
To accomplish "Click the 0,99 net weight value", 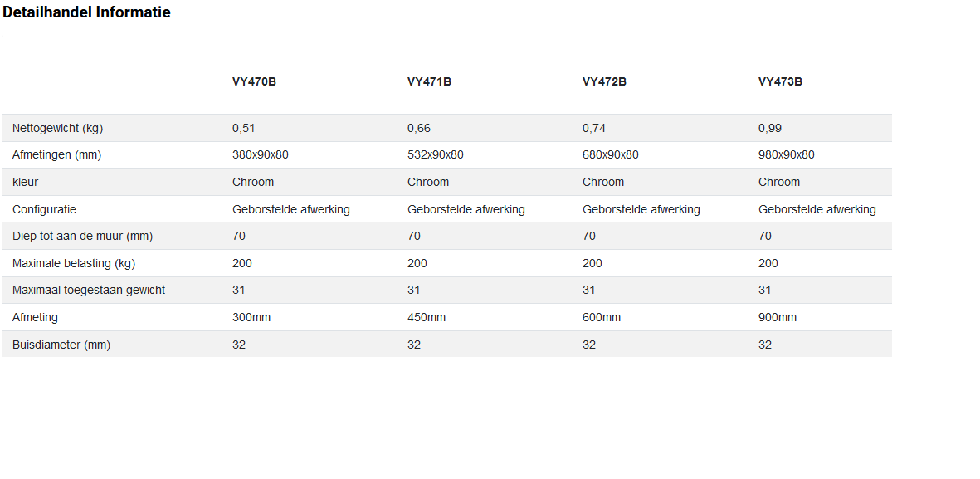I will pyautogui.click(x=770, y=128).
